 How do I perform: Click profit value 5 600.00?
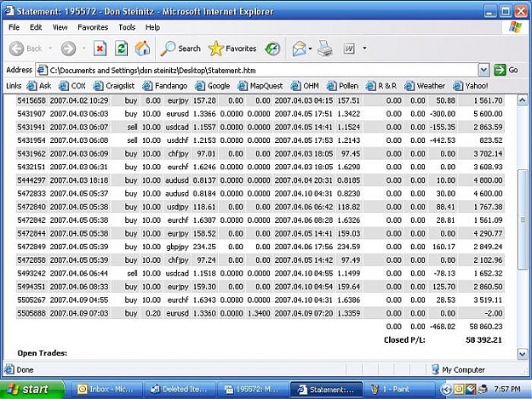[x=488, y=114]
